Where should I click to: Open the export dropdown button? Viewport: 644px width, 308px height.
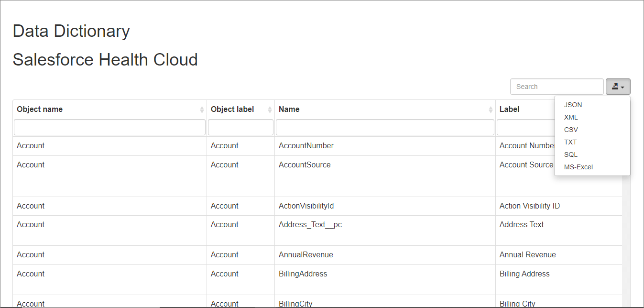pos(618,87)
